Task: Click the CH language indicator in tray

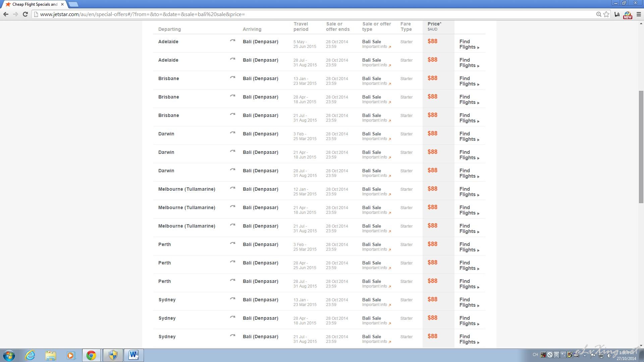Action: [x=535, y=355]
